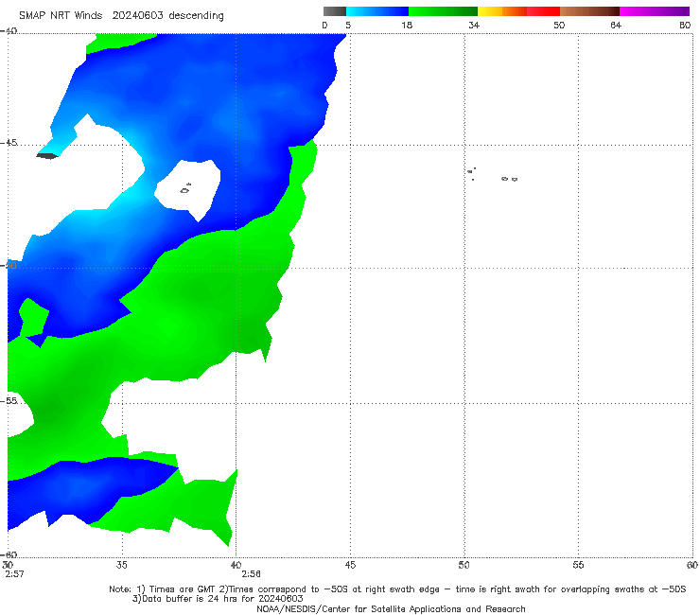Click the green 18-34 segment of the color bar
Image resolution: width=700 pixels, height=615 pixels.
point(443,11)
